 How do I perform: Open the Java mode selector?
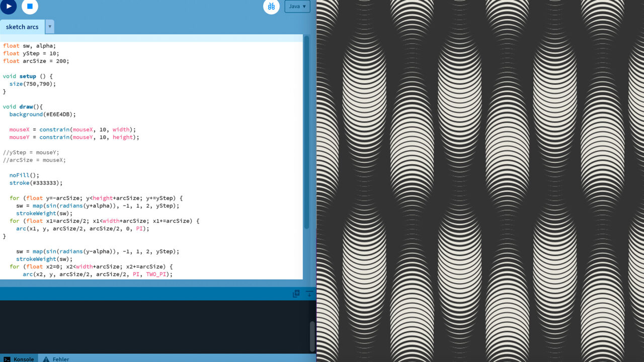[x=297, y=7]
